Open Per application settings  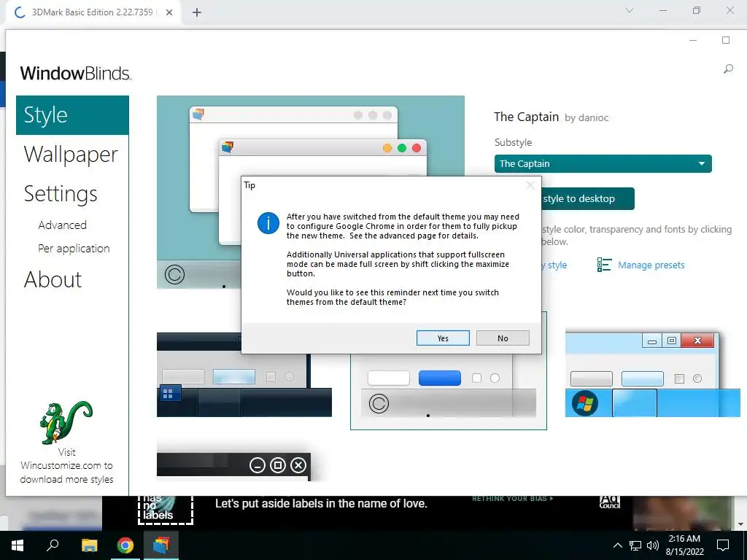pos(74,249)
